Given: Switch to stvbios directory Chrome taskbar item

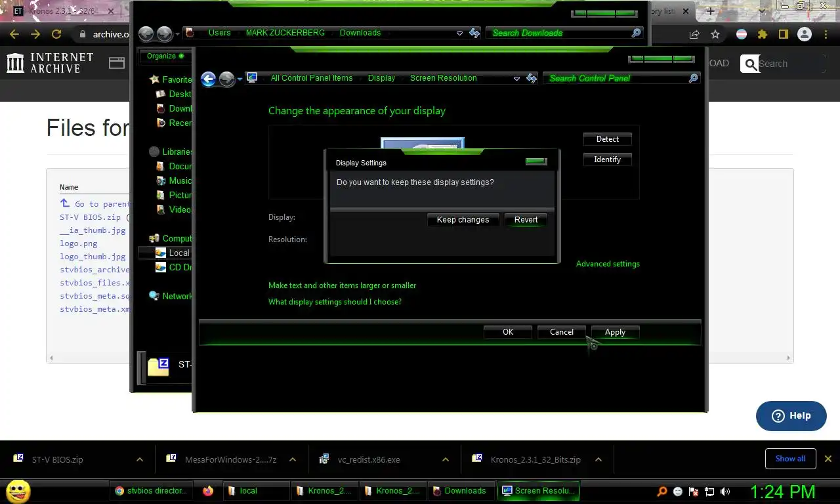Looking at the screenshot, I should [x=151, y=491].
